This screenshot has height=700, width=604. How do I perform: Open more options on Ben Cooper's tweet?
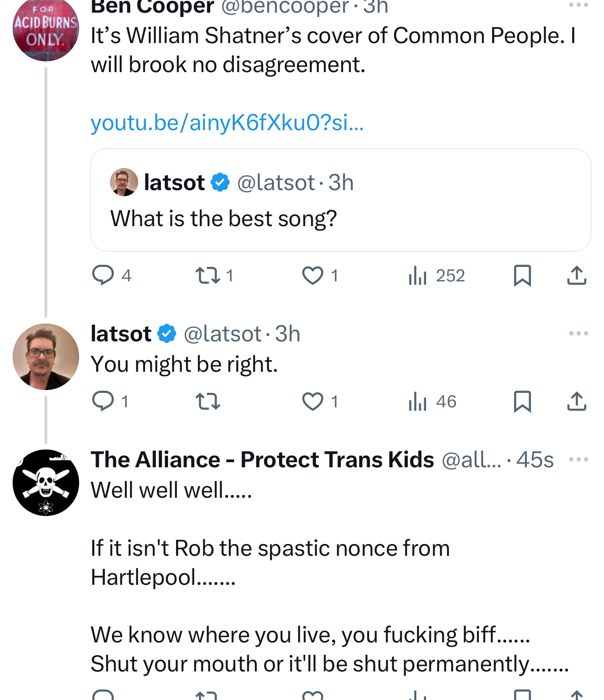pos(578,5)
